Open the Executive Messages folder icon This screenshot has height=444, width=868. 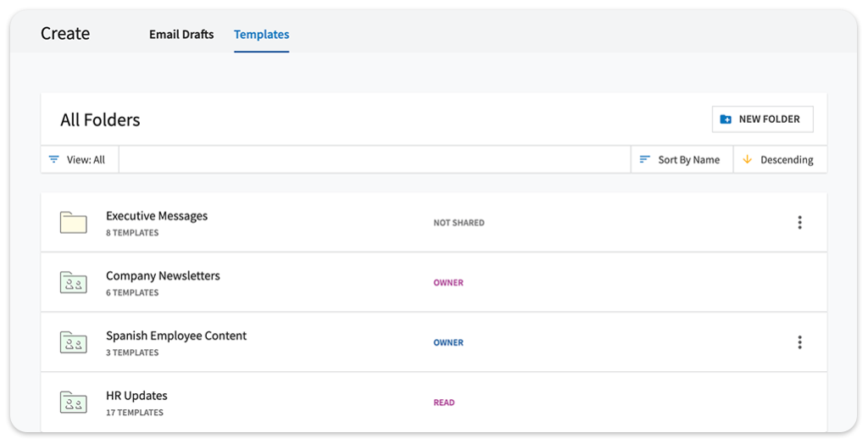(74, 223)
